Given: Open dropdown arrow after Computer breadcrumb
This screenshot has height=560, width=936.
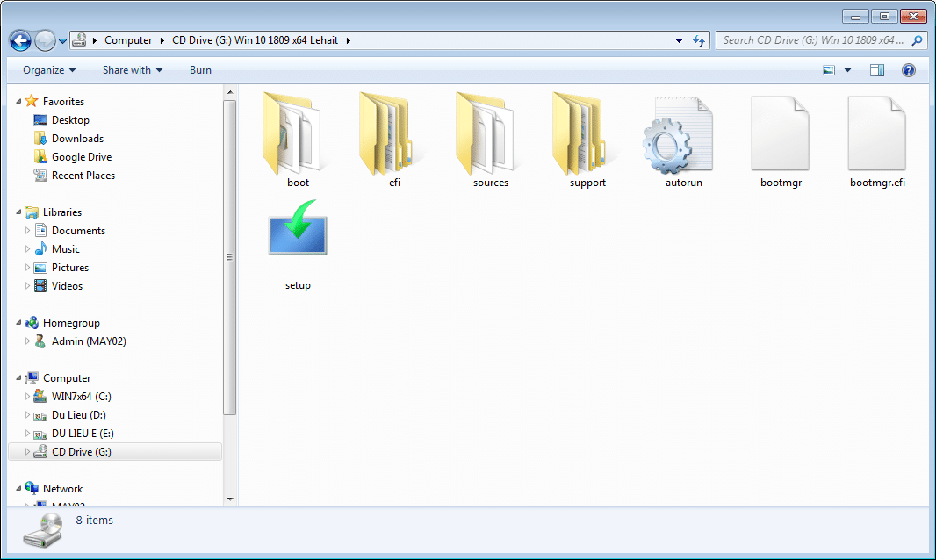Looking at the screenshot, I should pyautogui.click(x=162, y=40).
